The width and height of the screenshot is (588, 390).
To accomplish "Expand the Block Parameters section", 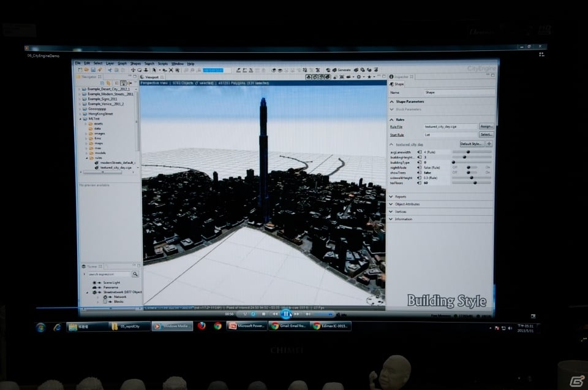I will click(x=391, y=109).
